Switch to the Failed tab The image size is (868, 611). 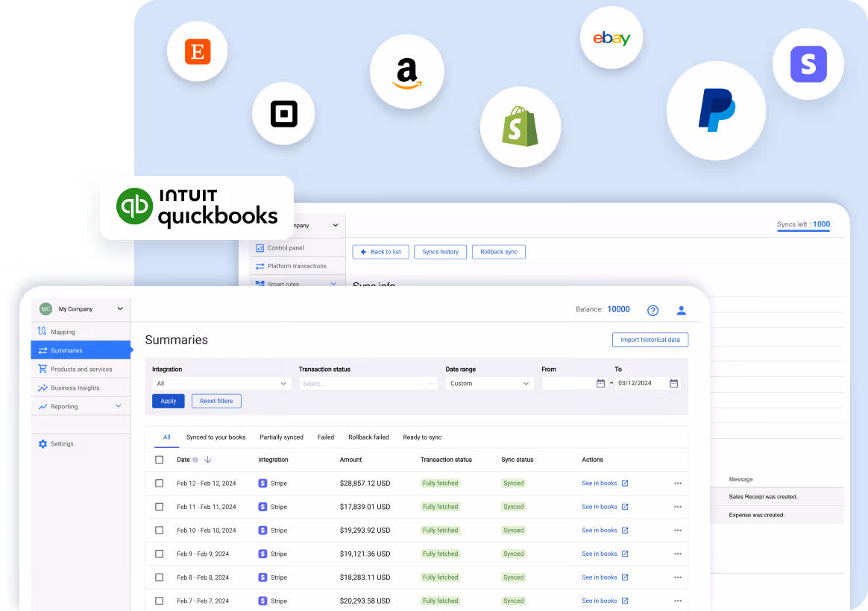pos(325,437)
